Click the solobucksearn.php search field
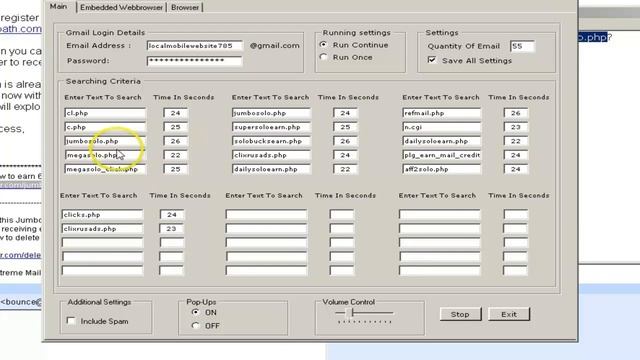The height and width of the screenshot is (360, 640). (271, 141)
